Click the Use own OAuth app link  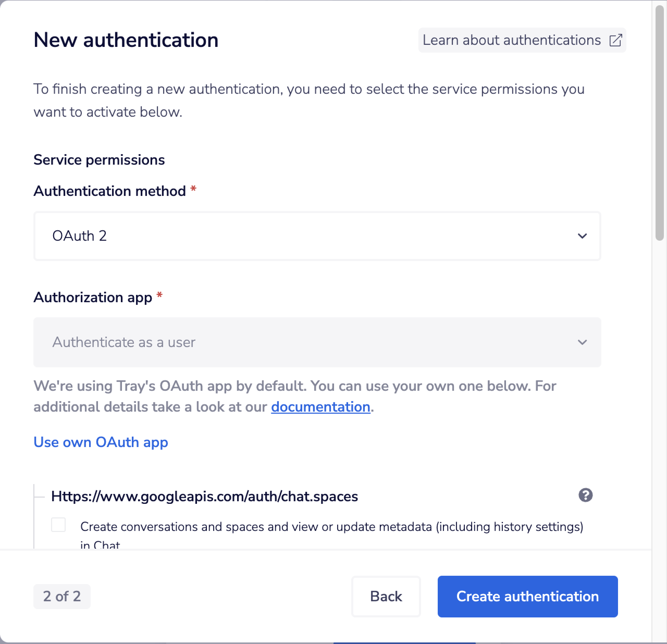101,442
